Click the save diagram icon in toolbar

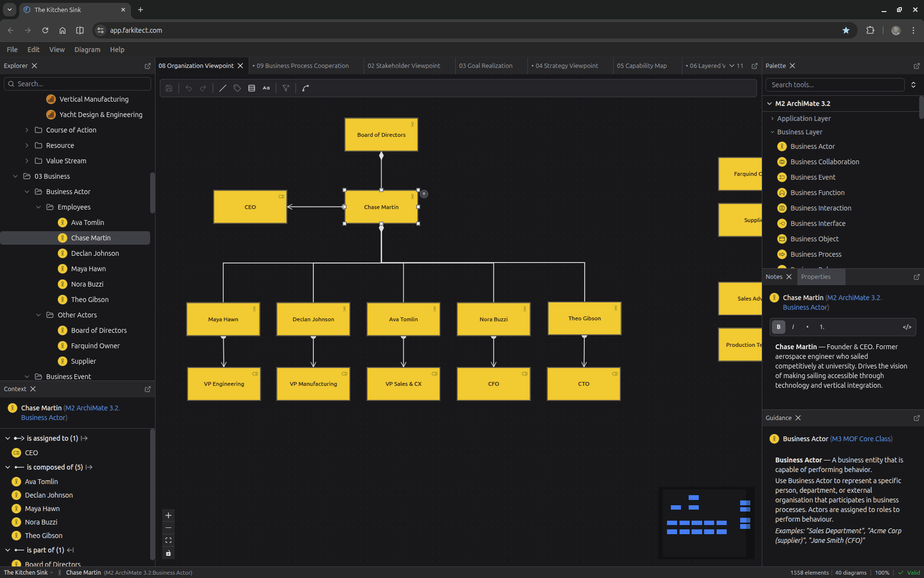(169, 88)
